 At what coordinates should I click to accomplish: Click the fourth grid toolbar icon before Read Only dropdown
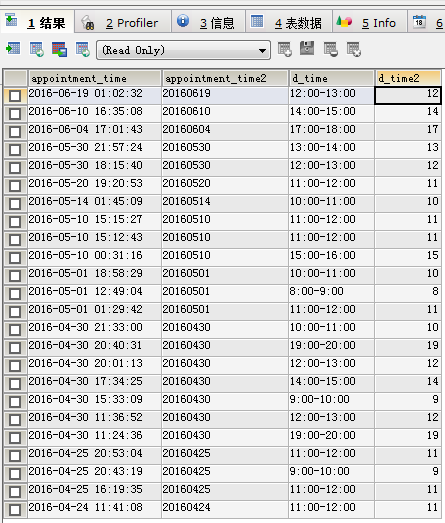coord(82,49)
